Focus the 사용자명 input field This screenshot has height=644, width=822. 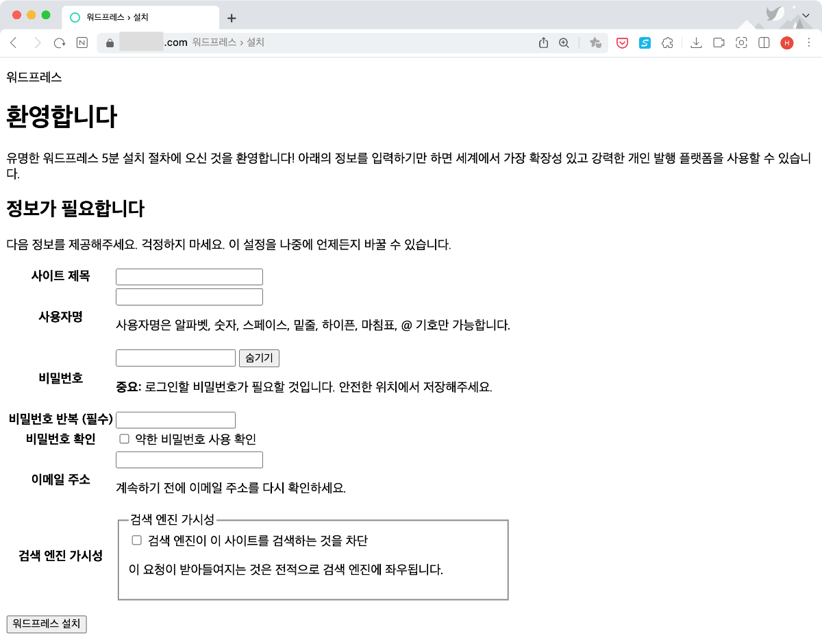pos(190,297)
